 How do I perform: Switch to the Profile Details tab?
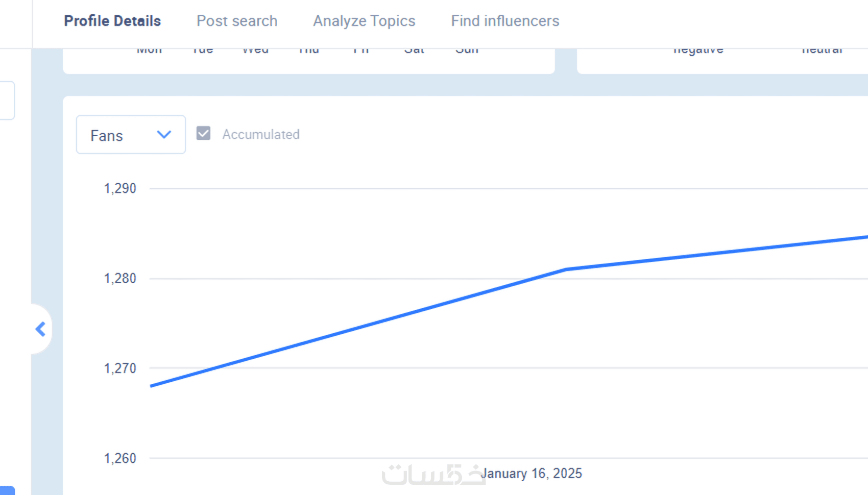112,21
